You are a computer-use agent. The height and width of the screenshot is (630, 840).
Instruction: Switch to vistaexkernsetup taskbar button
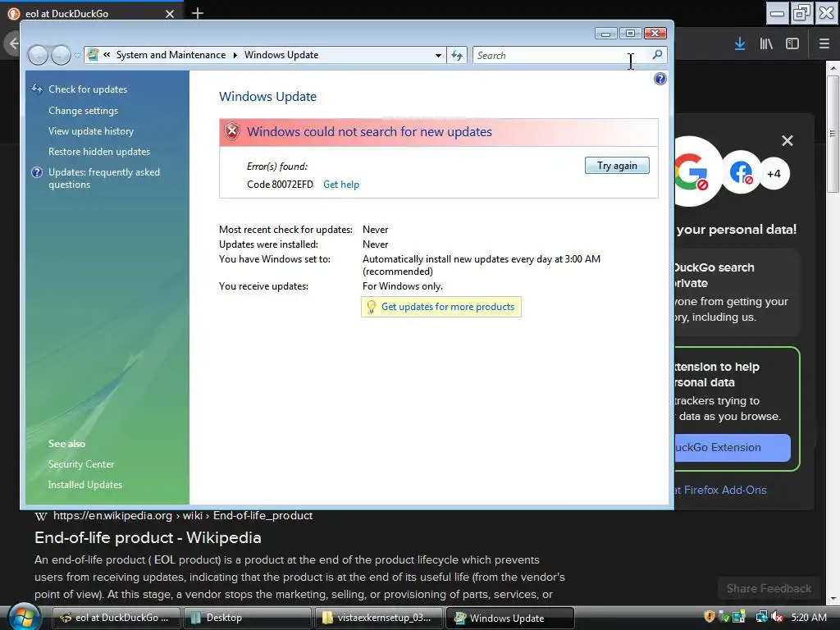point(378,618)
